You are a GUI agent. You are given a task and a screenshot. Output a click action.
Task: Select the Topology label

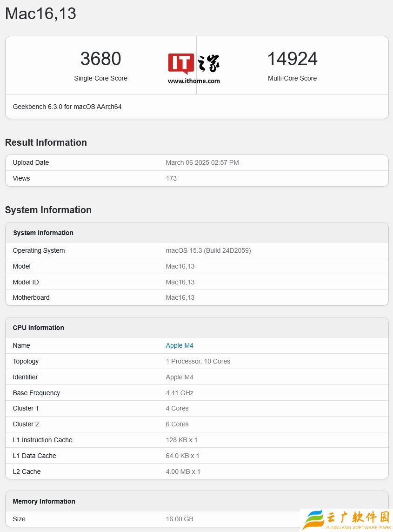point(26,361)
